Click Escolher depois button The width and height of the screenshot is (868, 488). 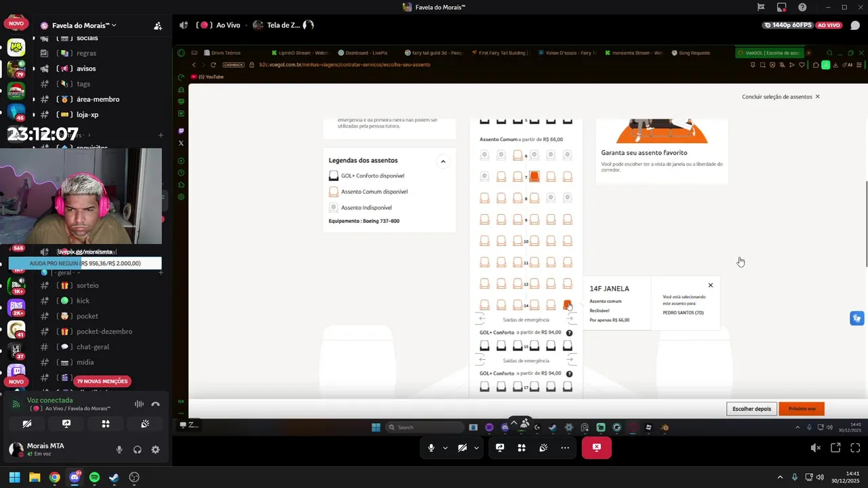(x=751, y=409)
